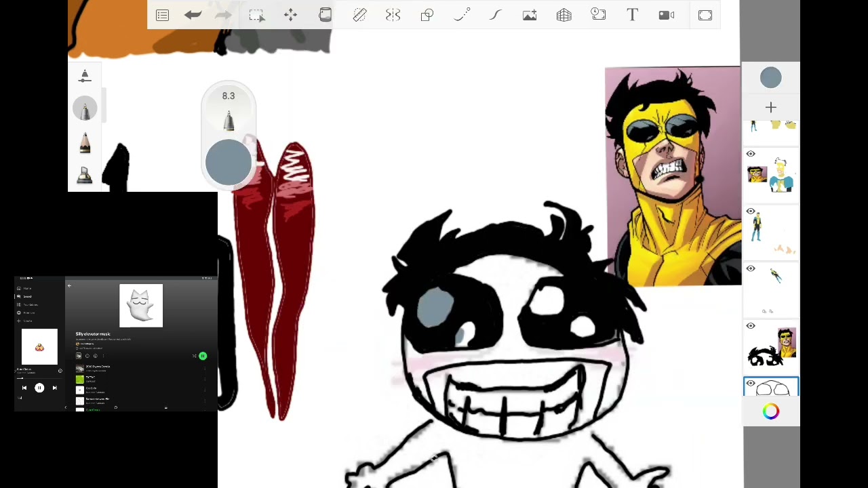
Task: Tap the current color circle above layers
Action: (x=771, y=78)
